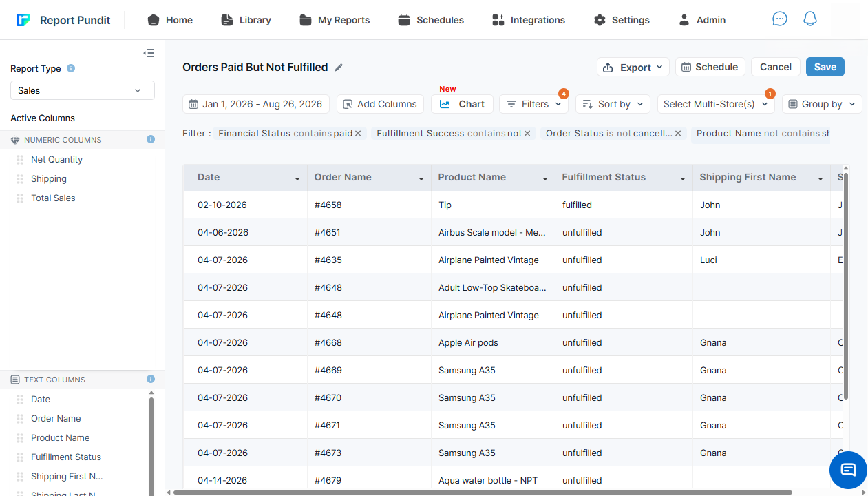The width and height of the screenshot is (868, 496).
Task: Open My Reports in top navigation
Action: point(335,20)
